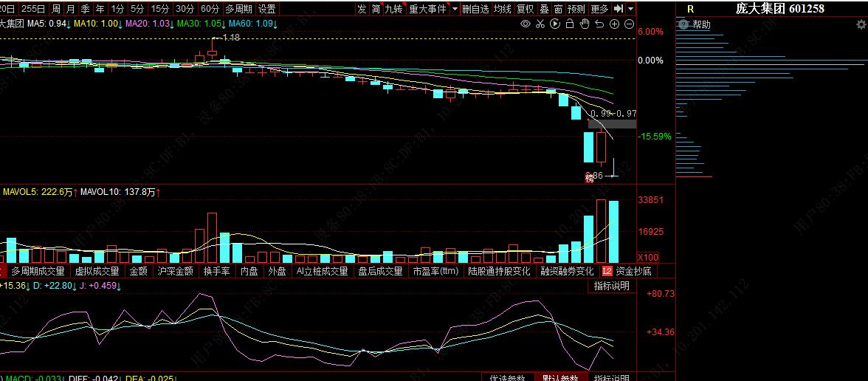This screenshot has width=868, height=381.
Task: Toggle the eye visibility icon on chart toolbar
Action: click(526, 24)
